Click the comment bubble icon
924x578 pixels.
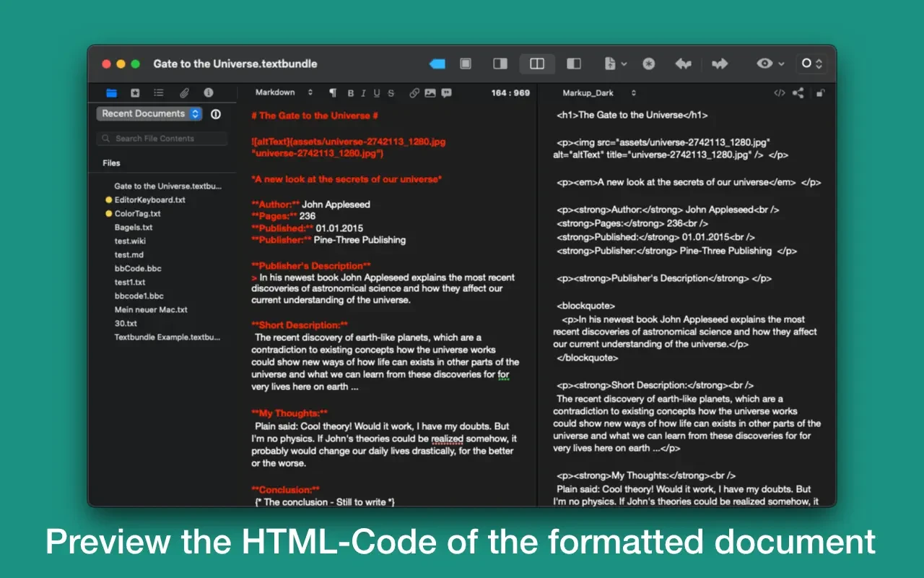pyautogui.click(x=447, y=93)
